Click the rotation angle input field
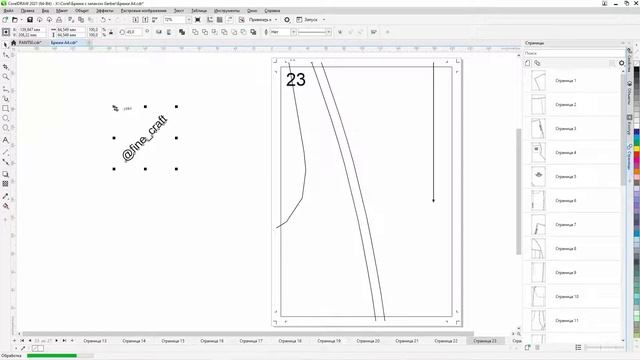The height and width of the screenshot is (360, 640). click(x=134, y=32)
